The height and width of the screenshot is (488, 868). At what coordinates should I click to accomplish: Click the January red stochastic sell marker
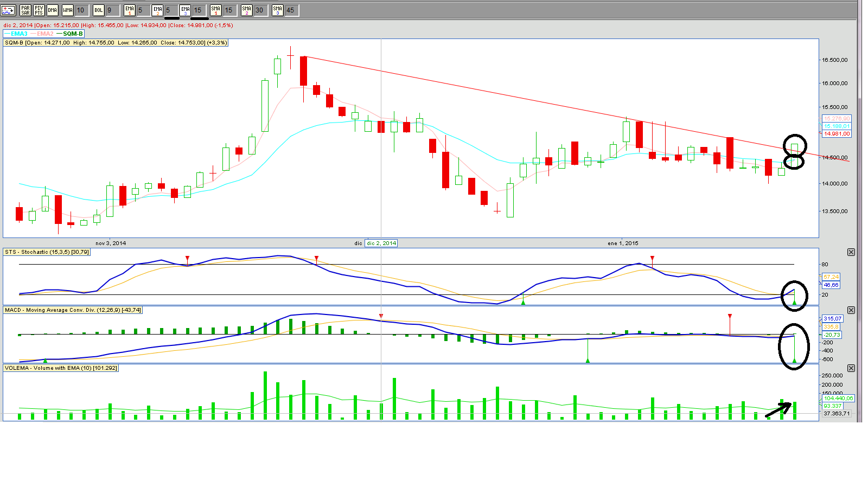652,258
